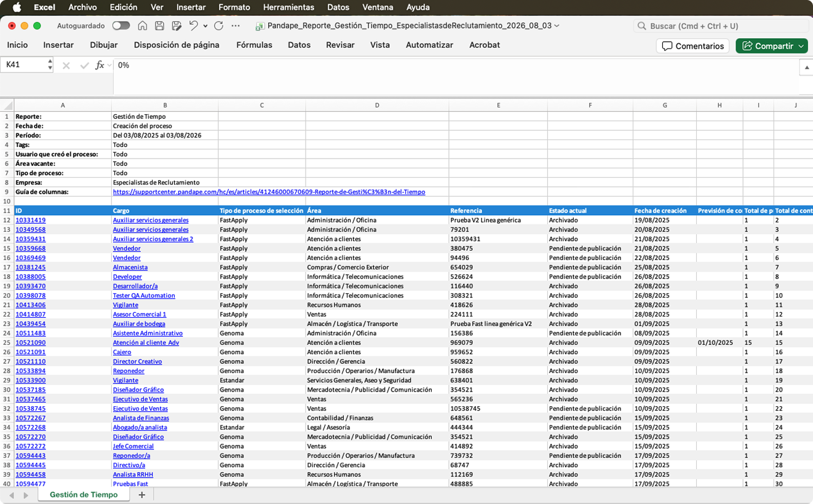Add a new sheet with plus icon
The width and height of the screenshot is (813, 504).
coord(141,495)
